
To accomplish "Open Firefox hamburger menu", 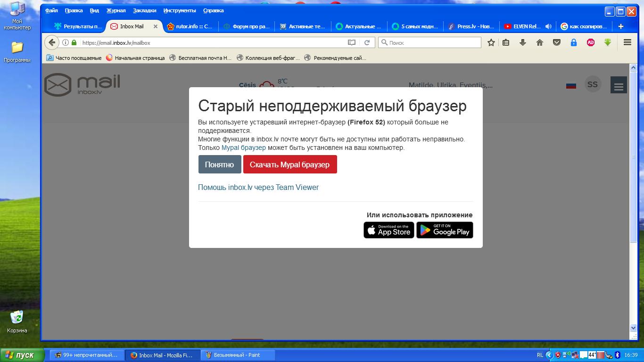I will [x=627, y=42].
